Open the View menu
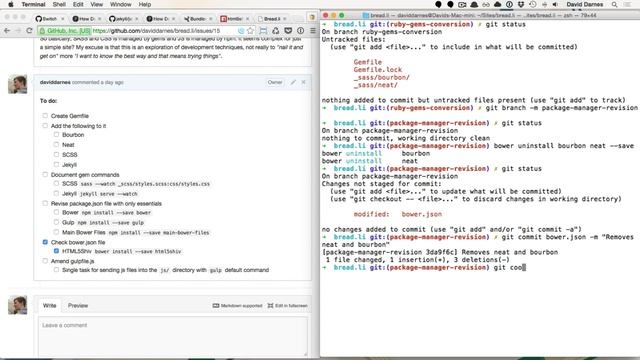The height and width of the screenshot is (360, 640). (97, 4)
